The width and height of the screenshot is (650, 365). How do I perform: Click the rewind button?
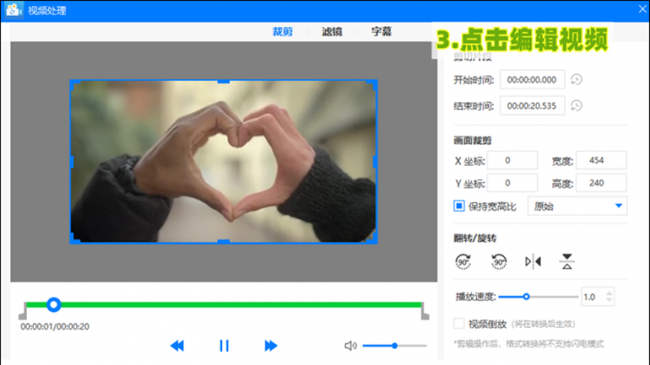[x=177, y=346]
